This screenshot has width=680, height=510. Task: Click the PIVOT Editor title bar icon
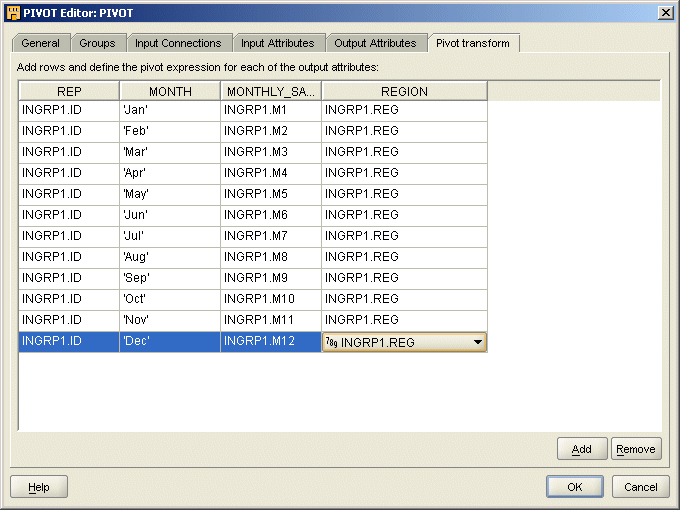click(x=13, y=13)
